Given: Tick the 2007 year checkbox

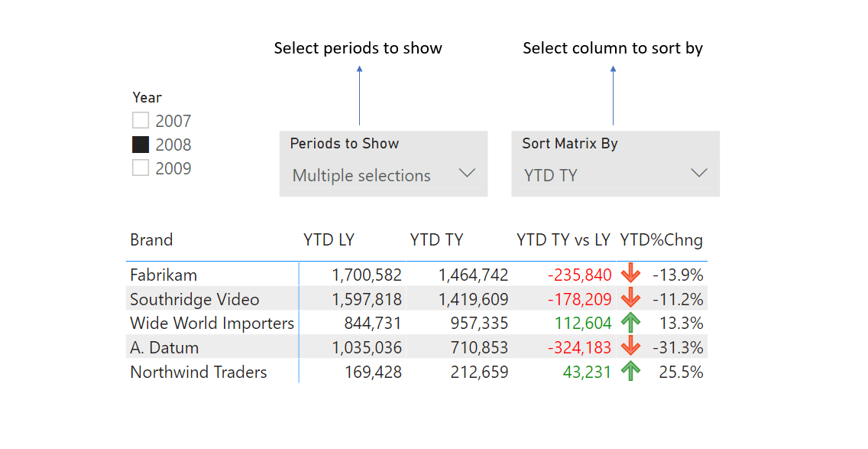Looking at the screenshot, I should (141, 120).
